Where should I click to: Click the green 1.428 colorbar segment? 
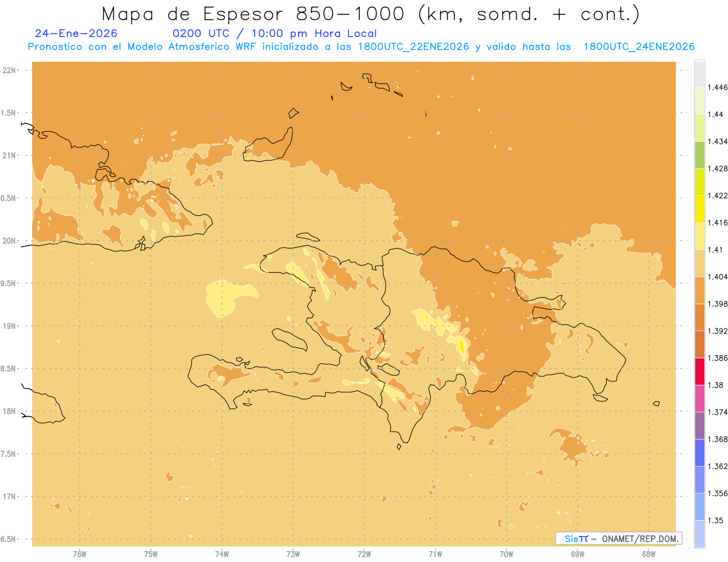(699, 155)
